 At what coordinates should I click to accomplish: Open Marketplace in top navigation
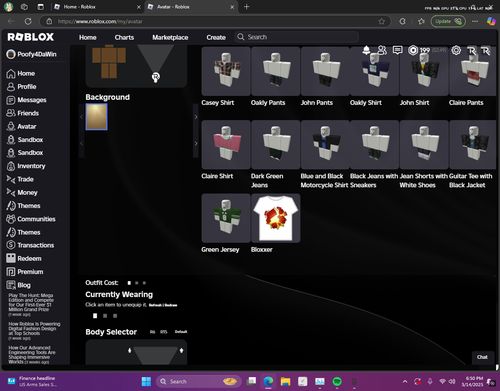click(x=170, y=37)
